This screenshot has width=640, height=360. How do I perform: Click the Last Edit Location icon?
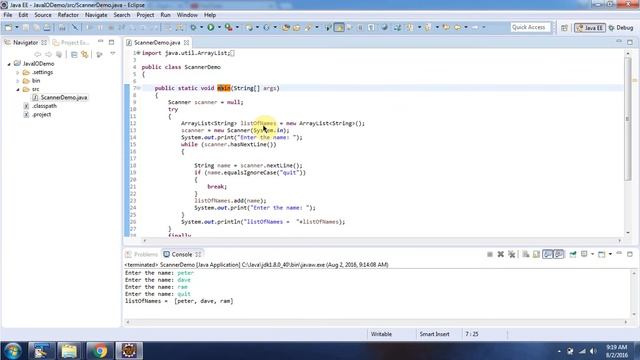[446, 27]
